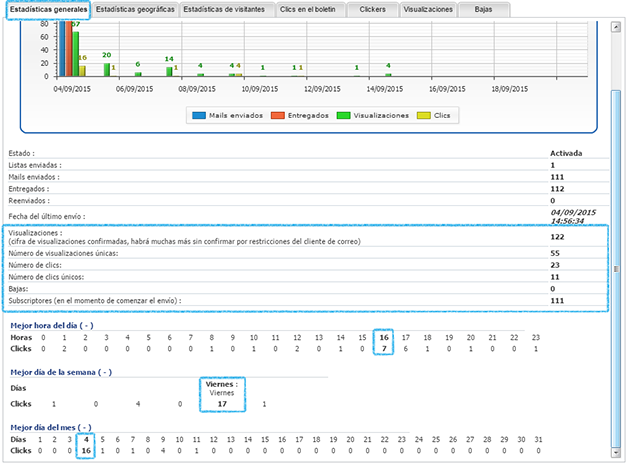Select day 31 in Mejor día del mes
This screenshot has height=467, width=630.
pos(538,440)
